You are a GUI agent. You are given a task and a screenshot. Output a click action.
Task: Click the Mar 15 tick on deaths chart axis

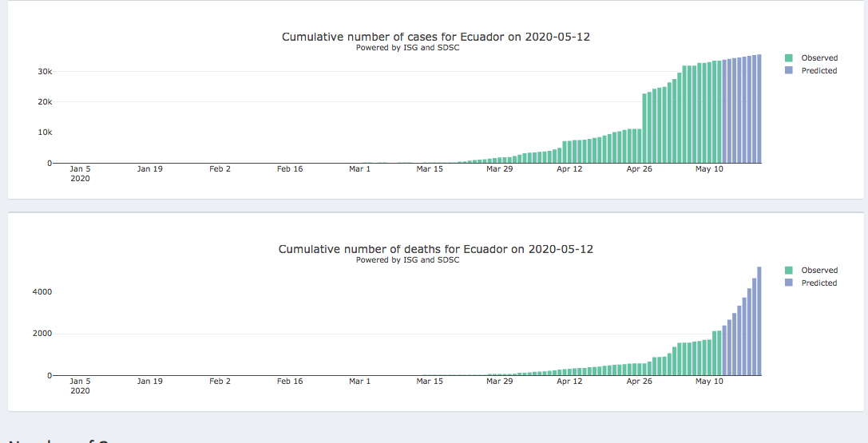point(430,382)
